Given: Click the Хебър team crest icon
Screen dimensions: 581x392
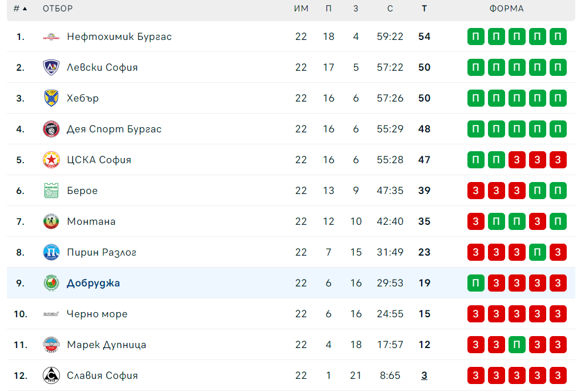Looking at the screenshot, I should [51, 98].
